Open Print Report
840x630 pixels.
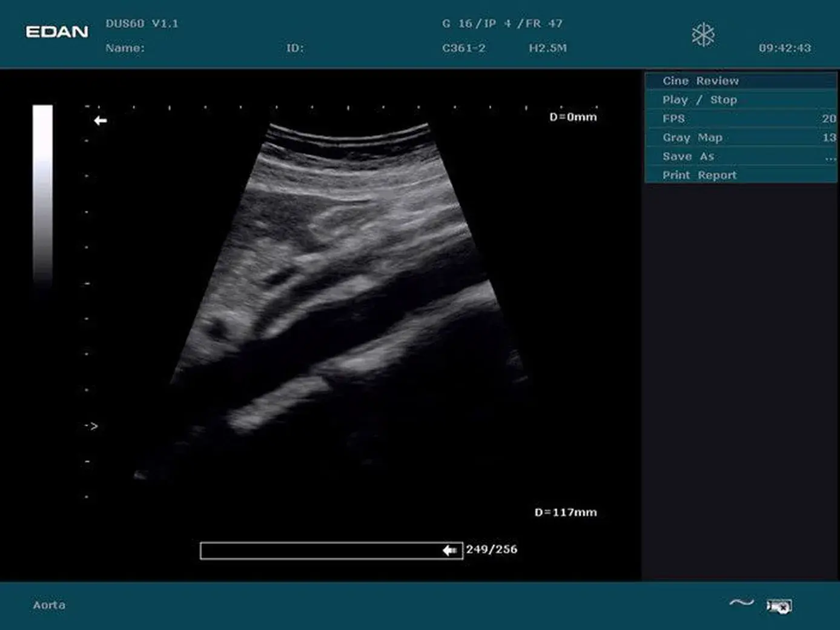(741, 174)
